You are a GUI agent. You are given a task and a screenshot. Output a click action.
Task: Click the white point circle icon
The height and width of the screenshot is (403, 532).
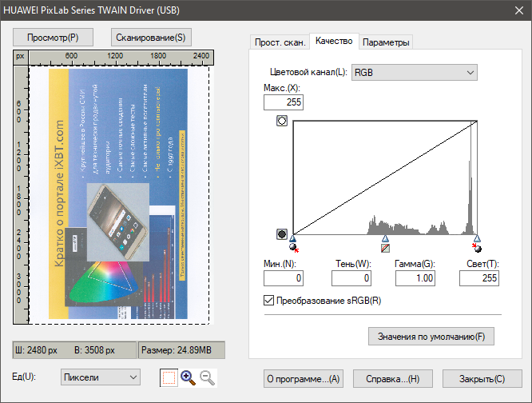tap(282, 121)
